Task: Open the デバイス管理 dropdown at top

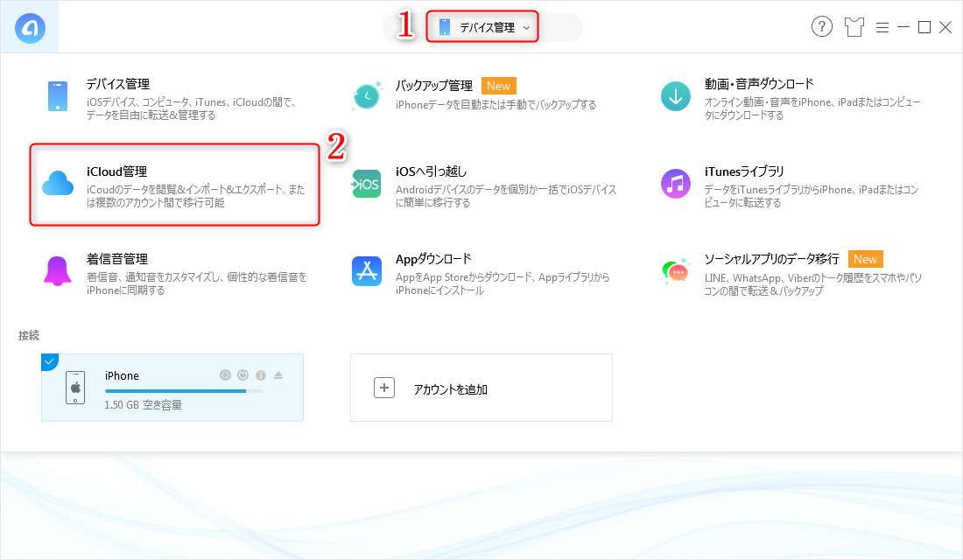Action: tap(482, 27)
